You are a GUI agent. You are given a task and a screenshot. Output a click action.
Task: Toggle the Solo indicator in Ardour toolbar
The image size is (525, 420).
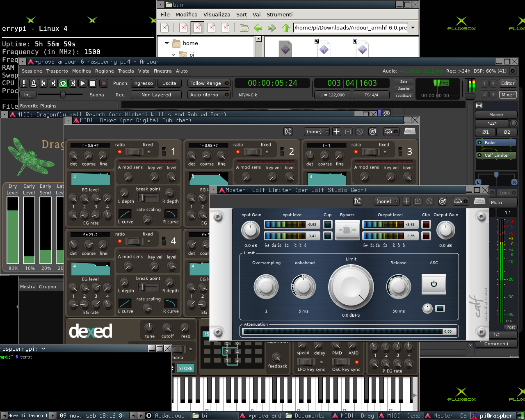404,82
